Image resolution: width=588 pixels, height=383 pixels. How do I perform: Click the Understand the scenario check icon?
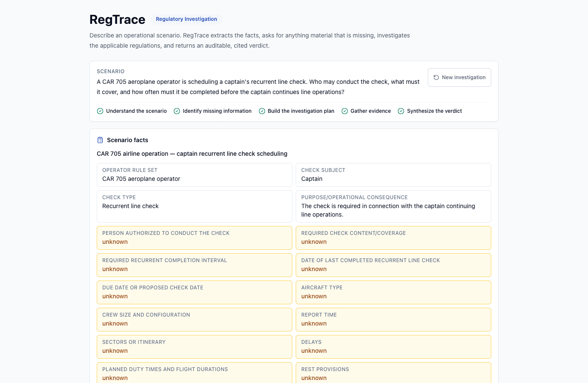[100, 111]
